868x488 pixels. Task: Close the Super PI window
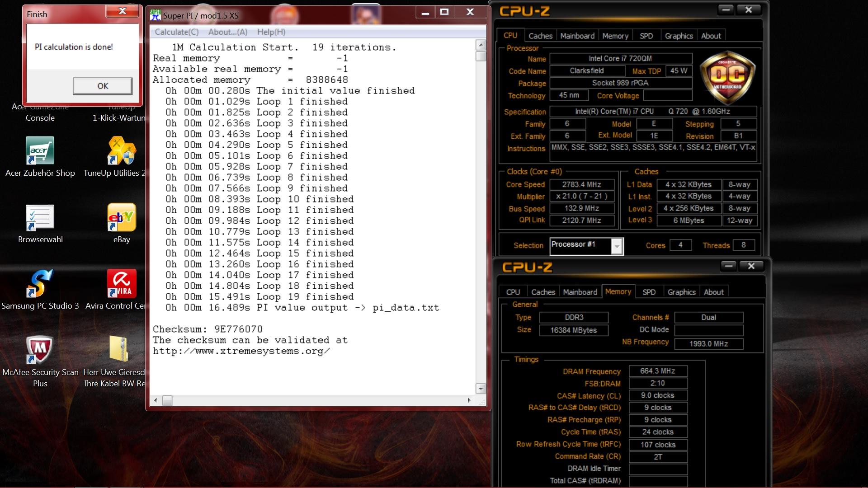pos(470,13)
